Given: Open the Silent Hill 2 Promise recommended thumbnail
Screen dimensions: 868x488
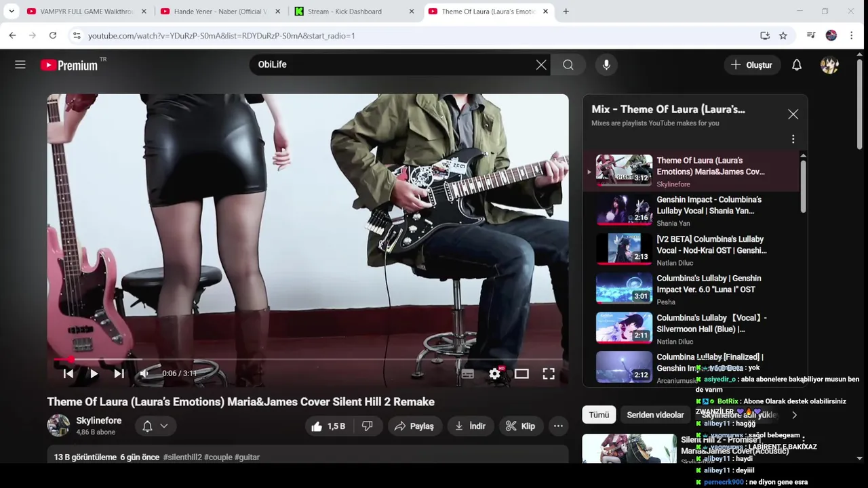Looking at the screenshot, I should pyautogui.click(x=629, y=449).
